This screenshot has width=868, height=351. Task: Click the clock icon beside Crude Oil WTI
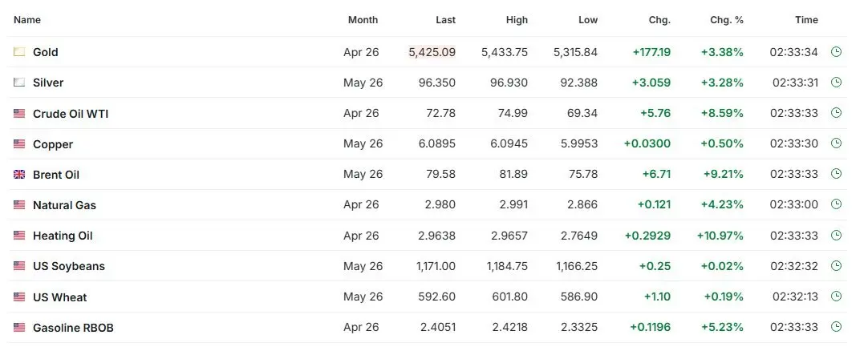836,114
